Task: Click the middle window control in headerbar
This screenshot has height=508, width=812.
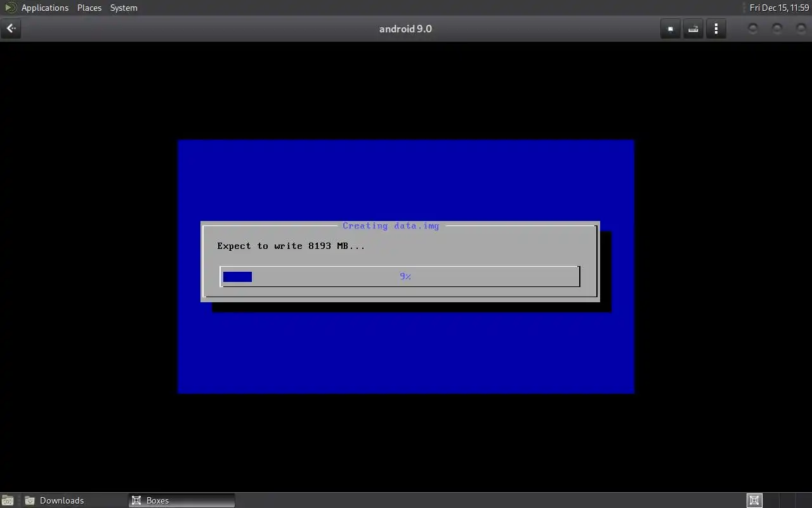Action: tap(777, 29)
